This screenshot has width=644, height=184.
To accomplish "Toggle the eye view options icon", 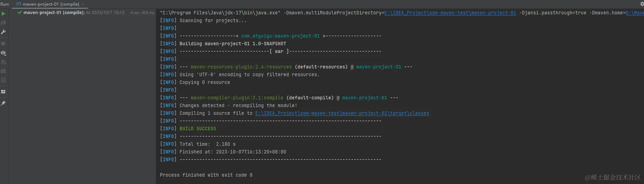I will pyautogui.click(x=3, y=53).
